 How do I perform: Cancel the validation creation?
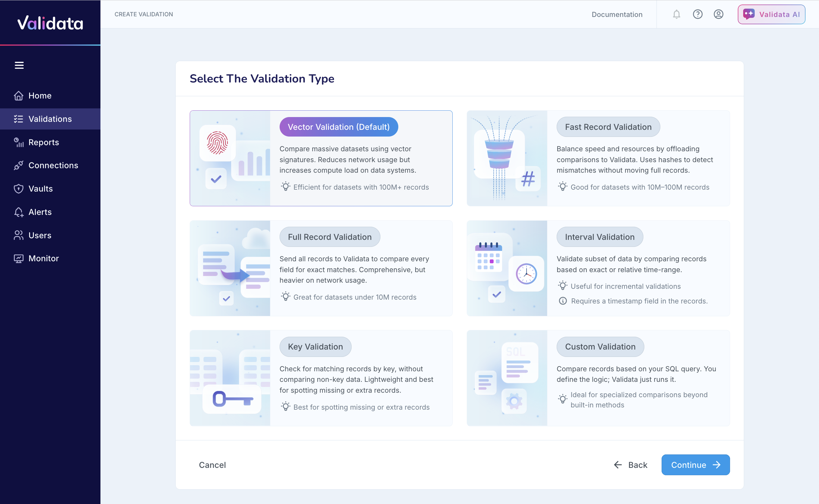coord(212,465)
